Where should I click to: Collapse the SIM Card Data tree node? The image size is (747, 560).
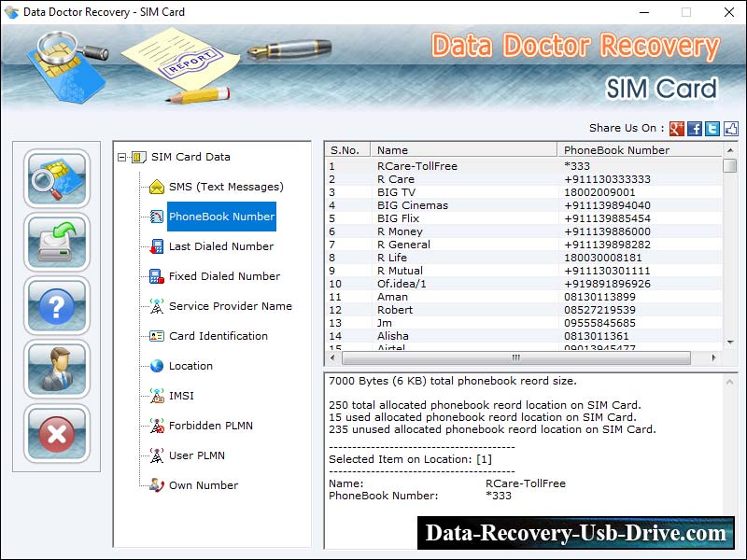tap(124, 156)
